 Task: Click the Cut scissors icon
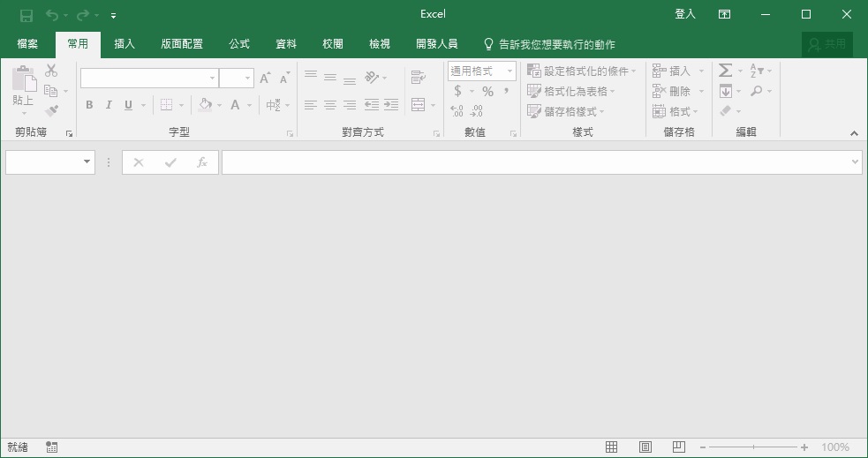point(51,71)
